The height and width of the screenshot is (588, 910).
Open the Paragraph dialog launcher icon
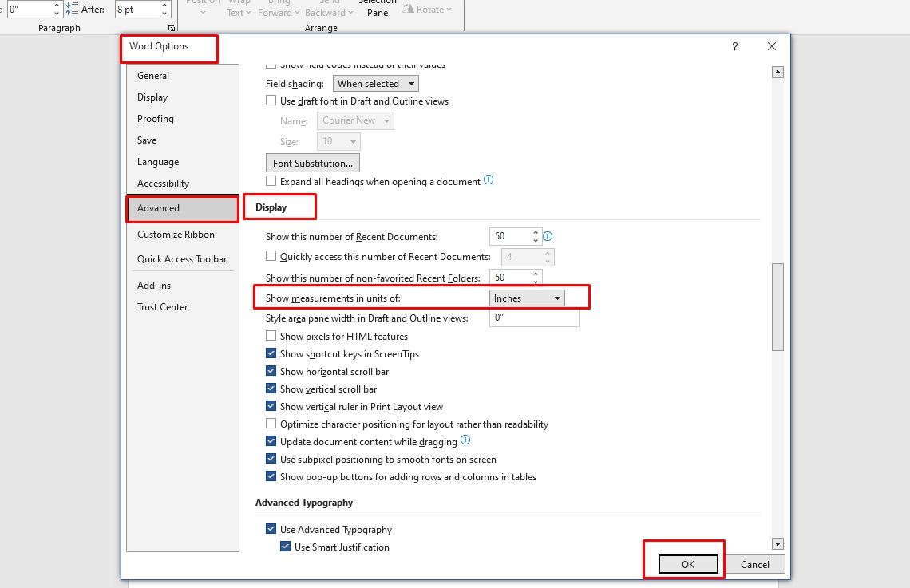coord(171,28)
